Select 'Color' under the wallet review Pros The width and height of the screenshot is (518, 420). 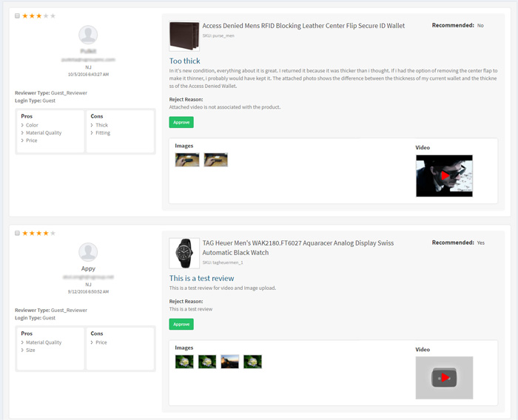(32, 125)
